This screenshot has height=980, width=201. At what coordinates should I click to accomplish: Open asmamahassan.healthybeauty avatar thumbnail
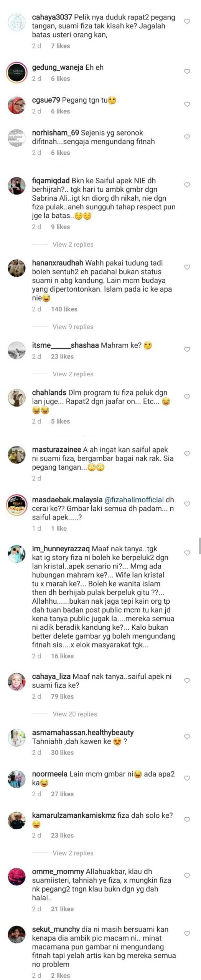17,738
